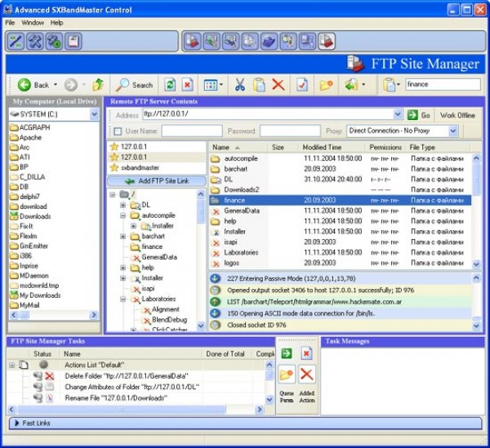Click the green Refresh icon in toolbar
Viewport: 490px width, 448px height.
pyautogui.click(x=170, y=84)
